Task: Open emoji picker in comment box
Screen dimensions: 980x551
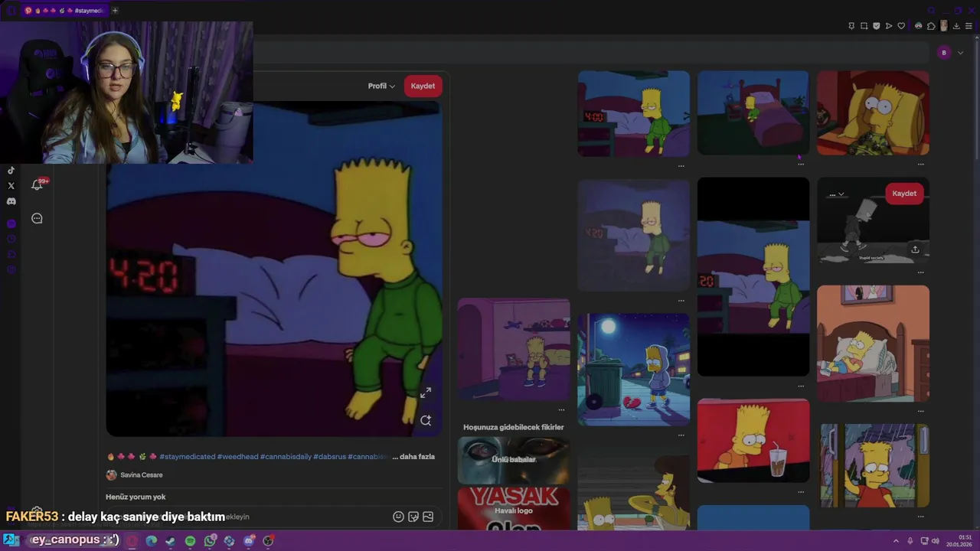Action: 398,517
